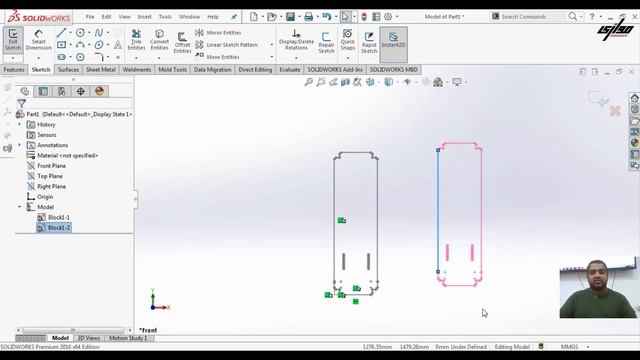Open the Window menu
The width and height of the screenshot is (640, 360).
point(189,17)
